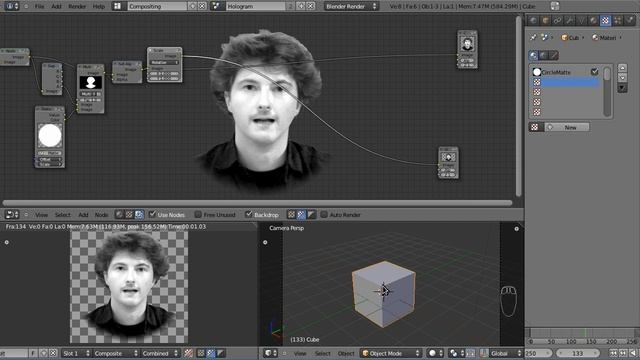The height and width of the screenshot is (360, 640).
Task: Open the Object constraints properties tab
Action: (558, 20)
